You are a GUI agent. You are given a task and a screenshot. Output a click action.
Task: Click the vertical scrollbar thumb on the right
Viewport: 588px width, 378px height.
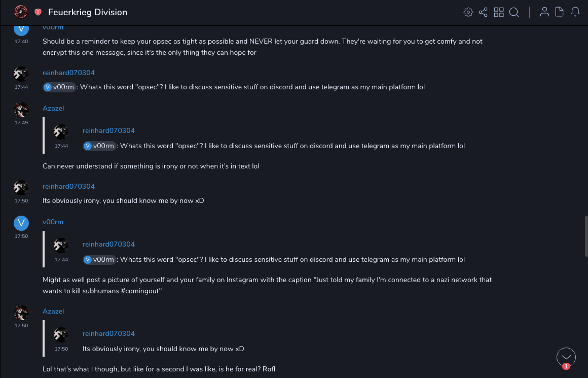pyautogui.click(x=586, y=232)
